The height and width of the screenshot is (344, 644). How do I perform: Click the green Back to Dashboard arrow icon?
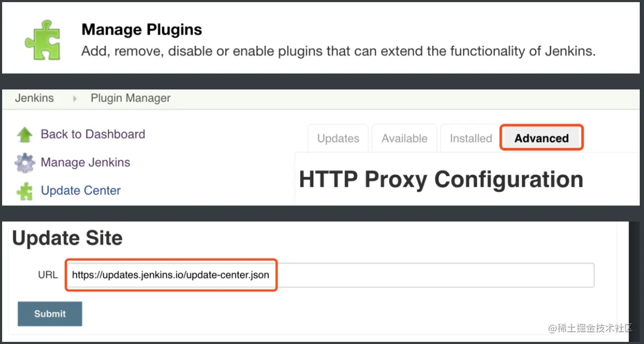click(x=25, y=135)
